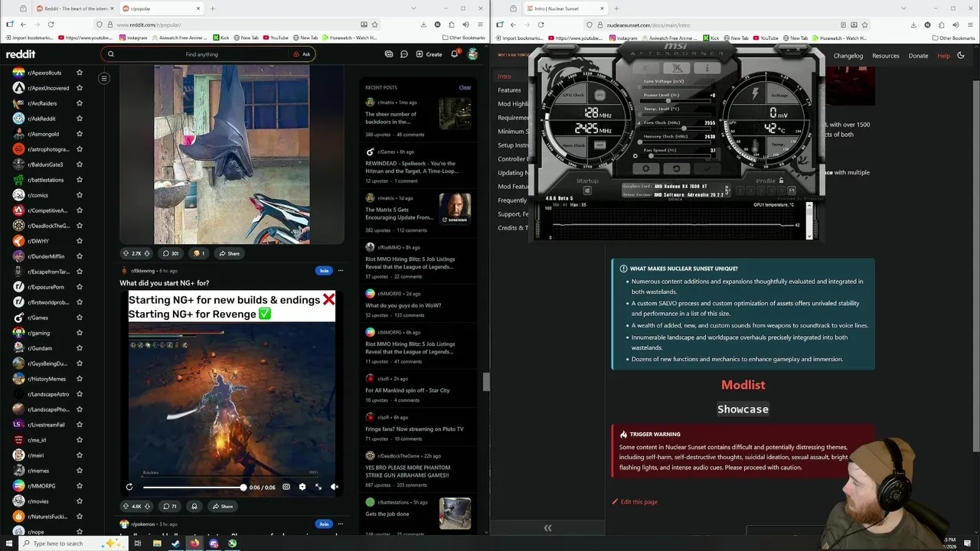Image resolution: width=980 pixels, height=551 pixels.
Task: Reset MSI Afterburner settings to default
Action: pyautogui.click(x=676, y=168)
